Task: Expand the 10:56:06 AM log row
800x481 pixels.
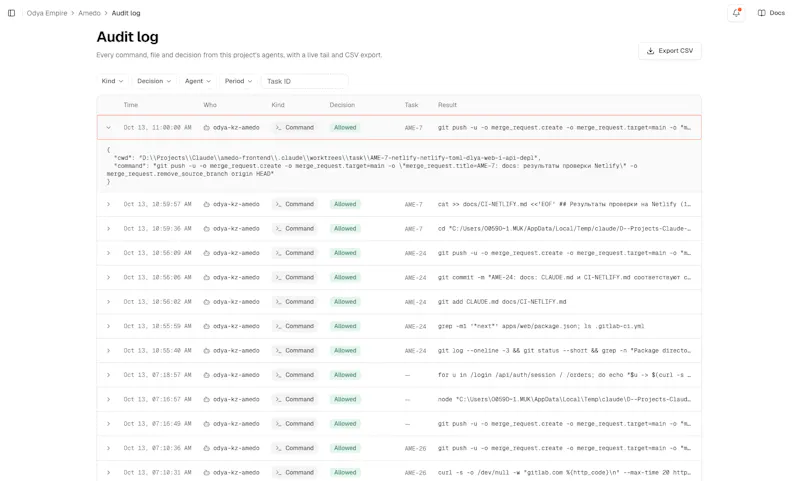Action: point(109,277)
